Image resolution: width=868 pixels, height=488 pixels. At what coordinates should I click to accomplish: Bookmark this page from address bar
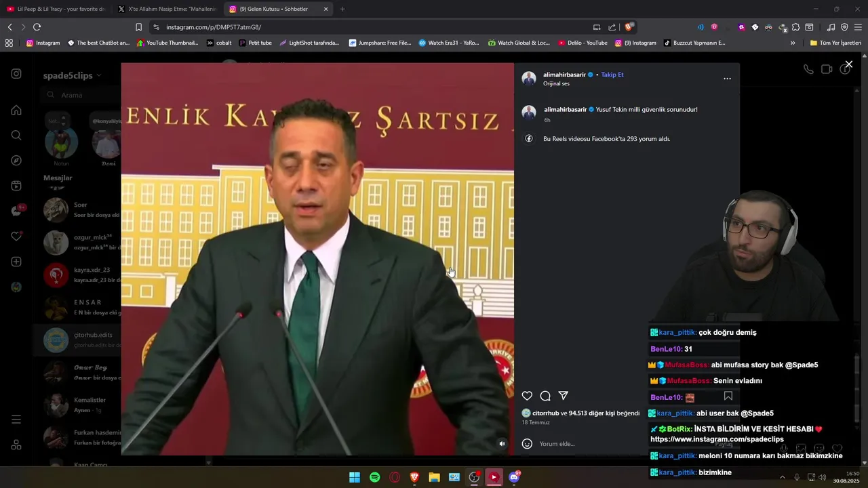pyautogui.click(x=138, y=27)
